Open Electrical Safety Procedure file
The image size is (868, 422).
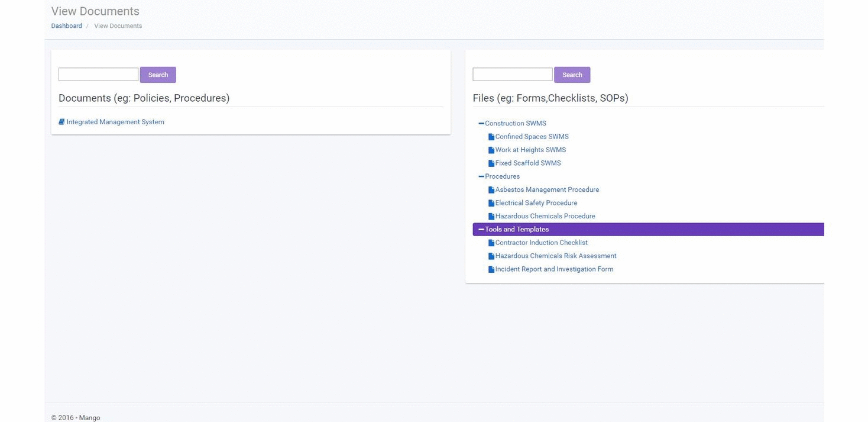click(536, 203)
